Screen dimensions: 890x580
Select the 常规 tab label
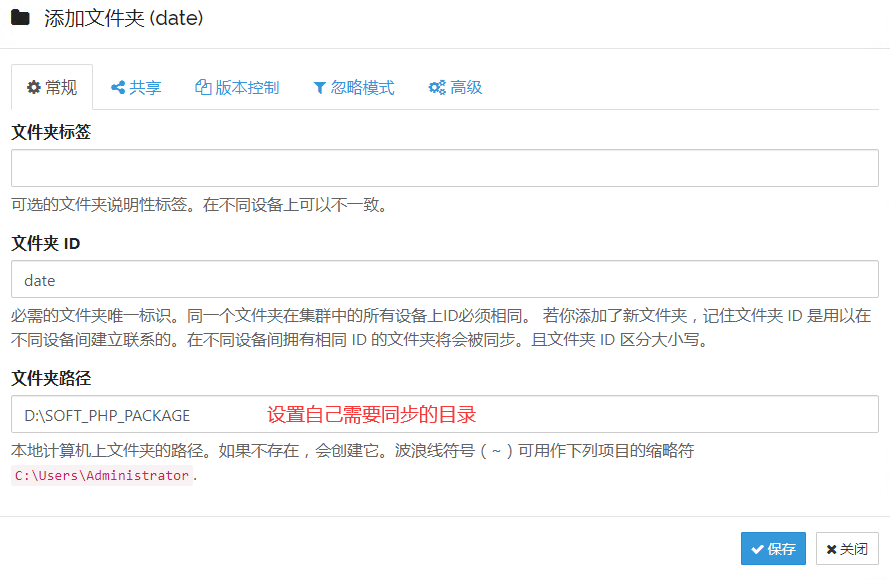[x=61, y=88]
